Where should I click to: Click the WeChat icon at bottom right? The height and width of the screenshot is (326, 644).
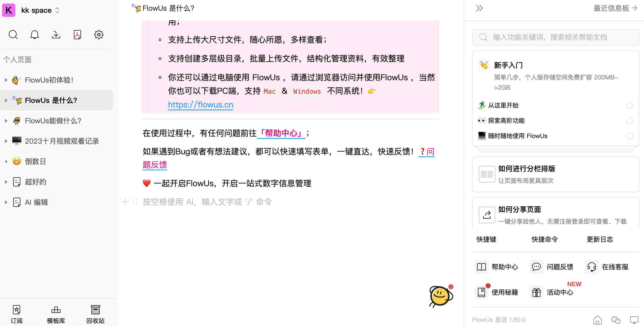[x=616, y=320]
